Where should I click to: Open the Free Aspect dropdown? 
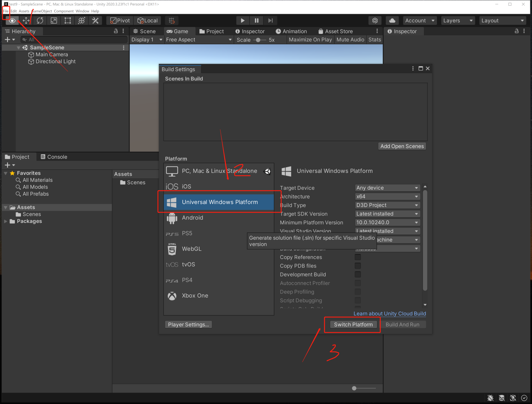tap(199, 40)
